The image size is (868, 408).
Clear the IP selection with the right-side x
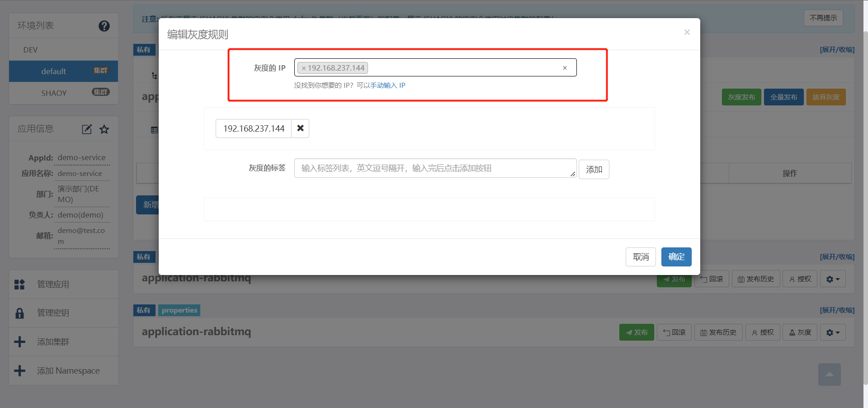[x=565, y=68]
